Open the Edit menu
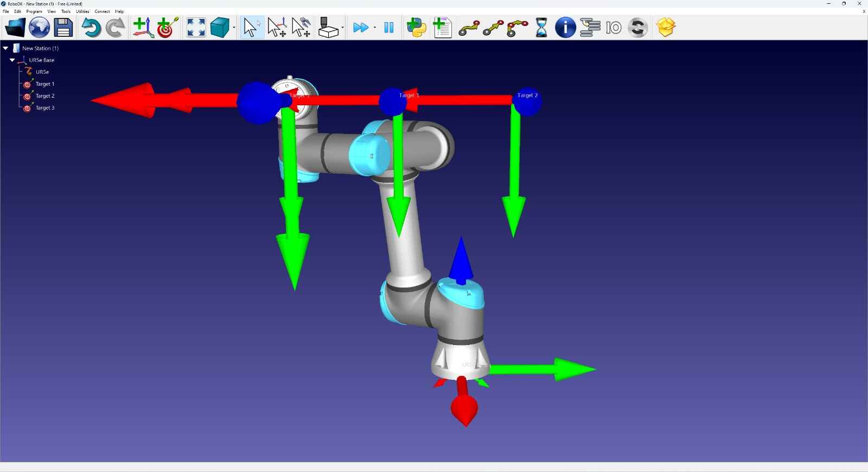The height and width of the screenshot is (472, 868). pyautogui.click(x=18, y=11)
